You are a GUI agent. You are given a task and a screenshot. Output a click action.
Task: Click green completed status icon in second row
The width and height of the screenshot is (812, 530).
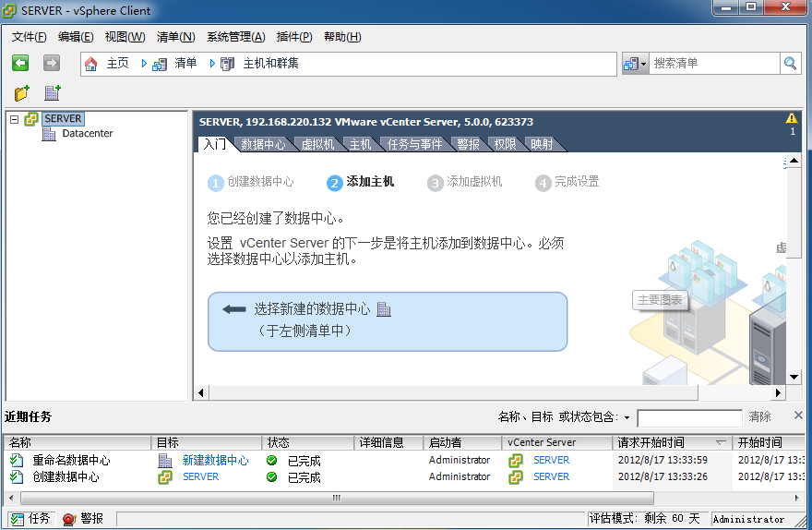click(x=272, y=476)
